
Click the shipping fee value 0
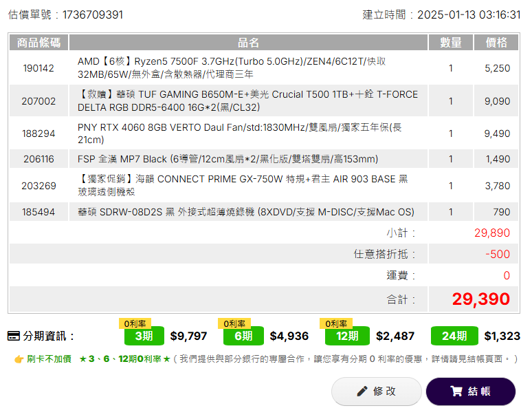[x=507, y=275]
